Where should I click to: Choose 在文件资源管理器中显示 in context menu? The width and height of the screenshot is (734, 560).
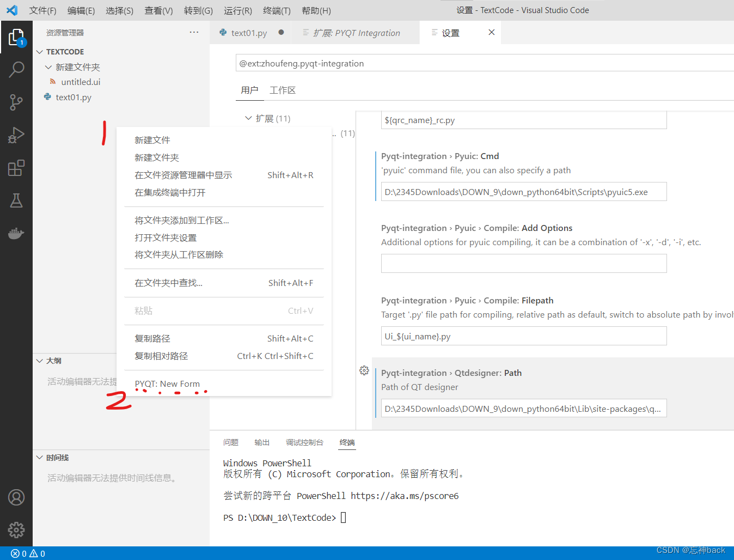coord(224,175)
